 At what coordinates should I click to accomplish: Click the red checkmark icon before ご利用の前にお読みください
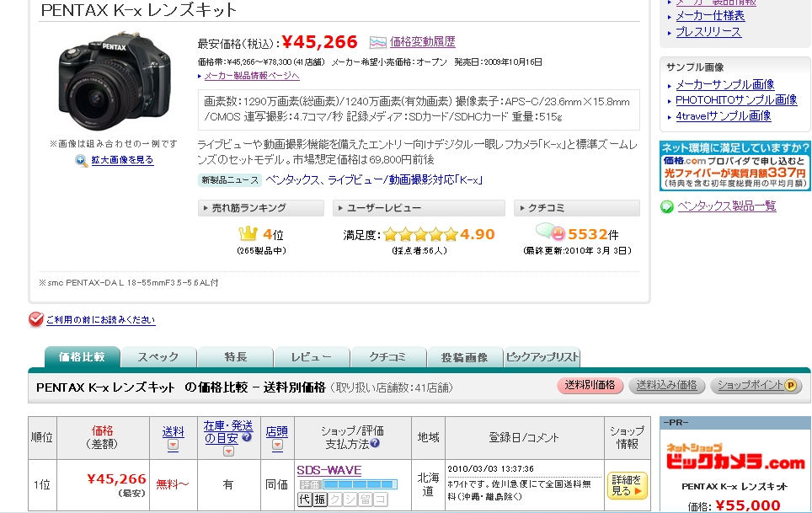pos(35,320)
